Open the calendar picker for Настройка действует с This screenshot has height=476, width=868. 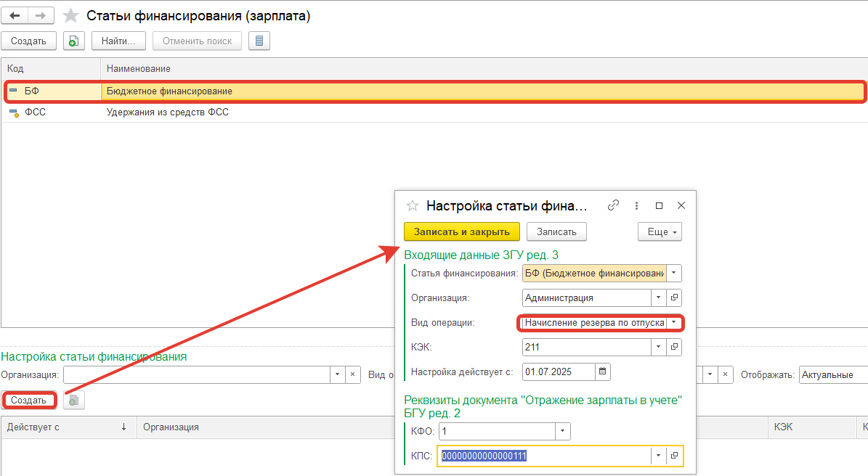(x=603, y=372)
